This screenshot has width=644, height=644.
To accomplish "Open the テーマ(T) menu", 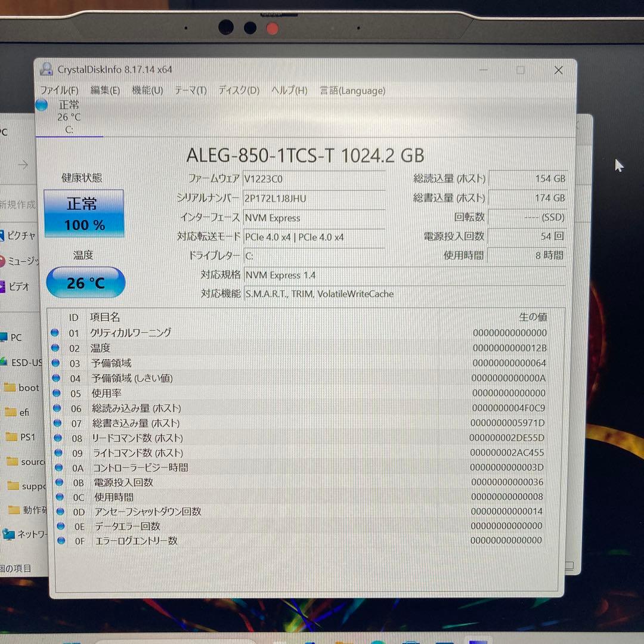I will 190,90.
